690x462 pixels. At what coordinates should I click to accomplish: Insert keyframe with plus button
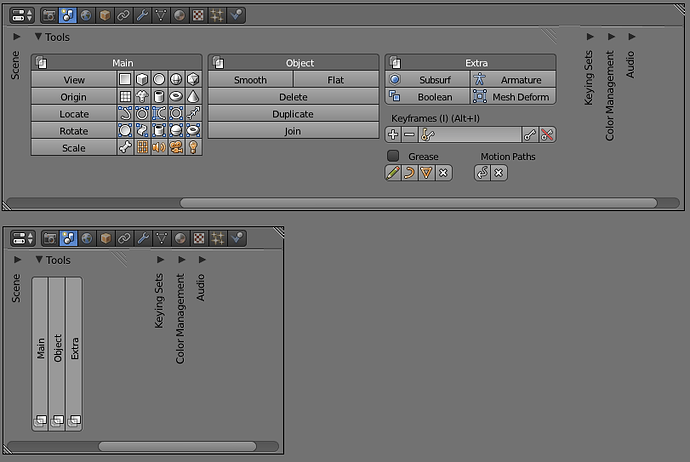point(393,135)
